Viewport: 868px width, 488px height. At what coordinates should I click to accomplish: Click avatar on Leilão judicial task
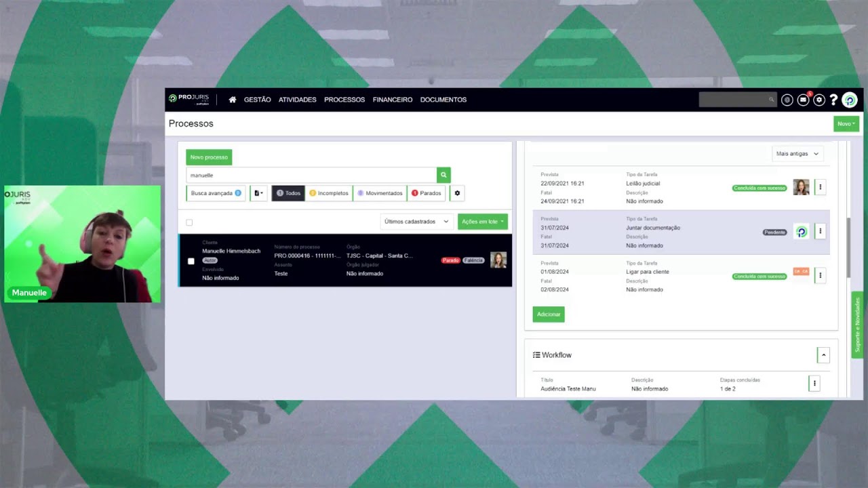[x=802, y=187]
